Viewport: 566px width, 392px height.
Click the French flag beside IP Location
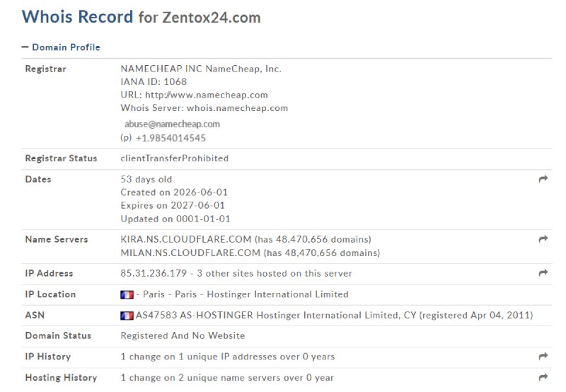[127, 294]
